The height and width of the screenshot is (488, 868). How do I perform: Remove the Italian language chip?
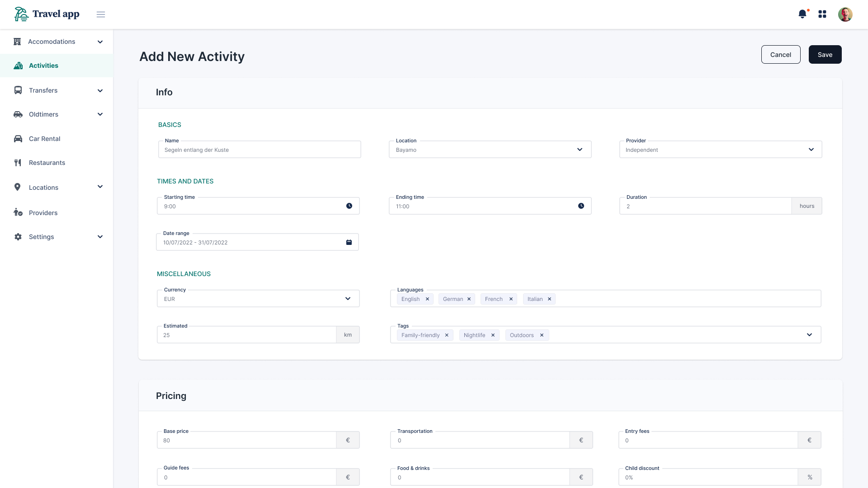[x=549, y=299]
